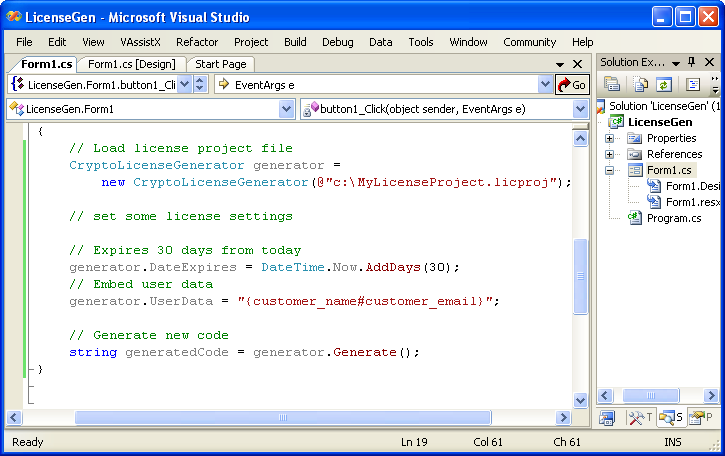Expand the Properties folder node
Image resolution: width=725 pixels, height=456 pixels.
click(609, 138)
